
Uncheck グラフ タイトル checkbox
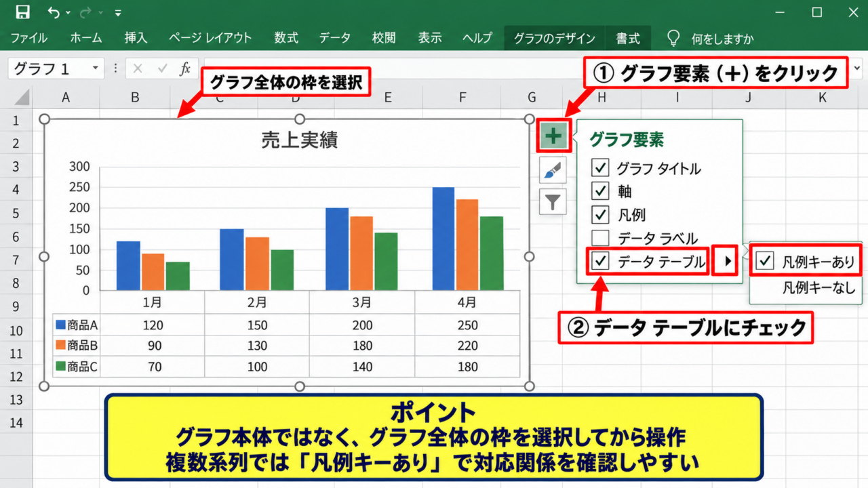click(600, 168)
